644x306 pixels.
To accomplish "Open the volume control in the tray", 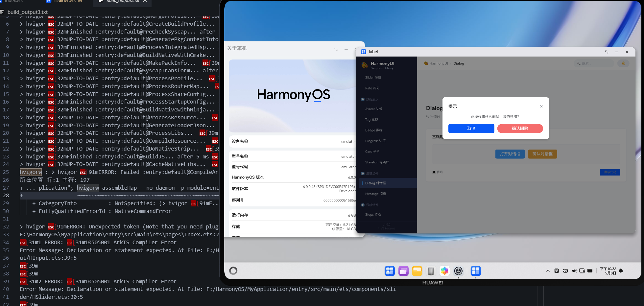I will (574, 271).
